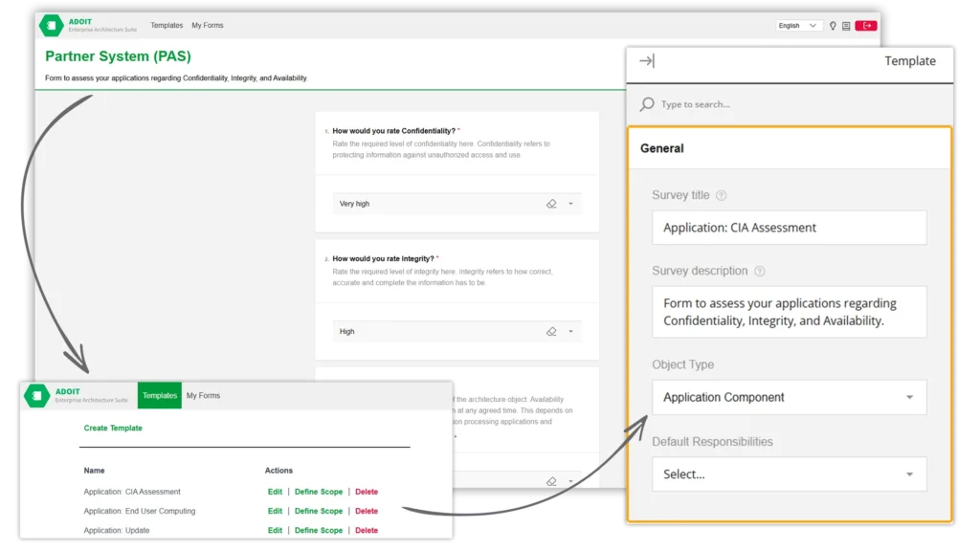Open the list icon next to the lightbulb
This screenshot has height=551, width=980.
pyautogui.click(x=846, y=26)
